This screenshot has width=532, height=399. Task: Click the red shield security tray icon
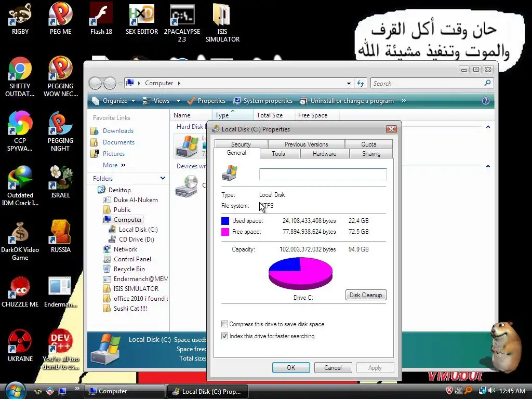pos(449,391)
